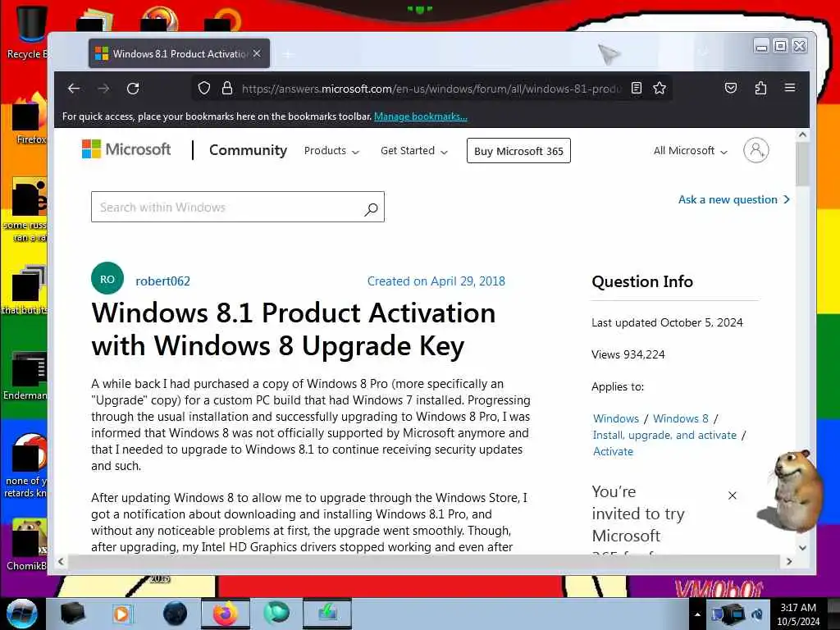Click the Microsoft logo

(x=126, y=149)
